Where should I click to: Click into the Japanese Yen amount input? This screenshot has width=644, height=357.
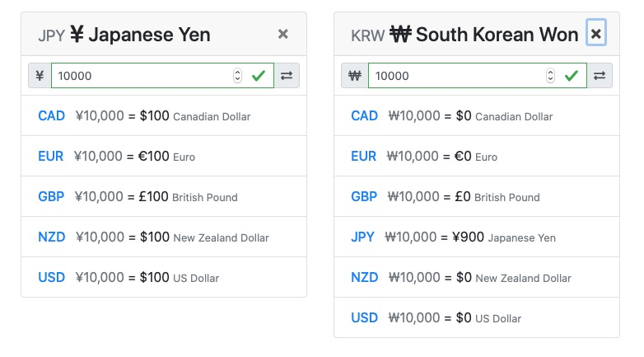coord(162,76)
